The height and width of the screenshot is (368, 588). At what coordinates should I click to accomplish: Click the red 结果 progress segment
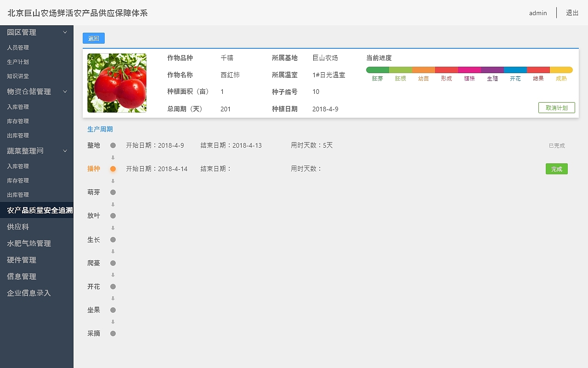click(538, 70)
